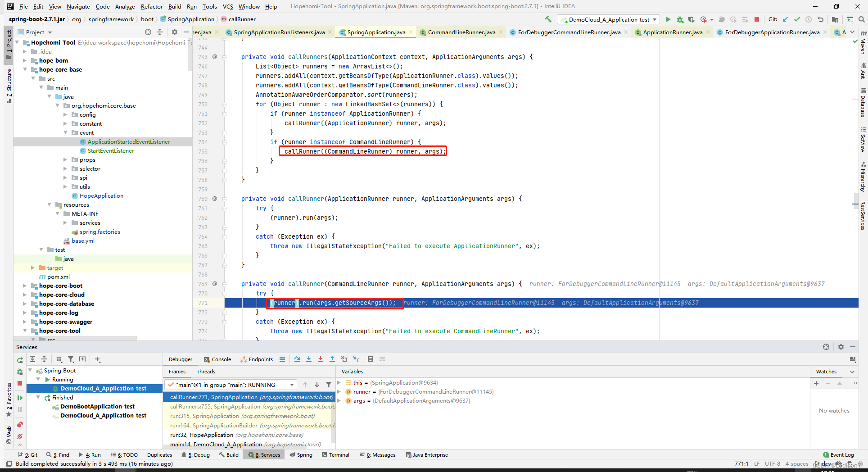Image resolution: width=868 pixels, height=472 pixels.
Task: Click Drop Frame icon in debugger toolbar
Action: coord(344,359)
